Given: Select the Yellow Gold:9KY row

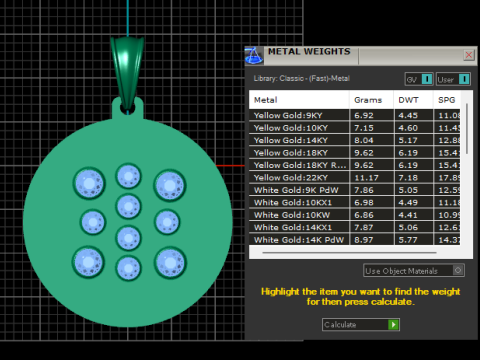Looking at the screenshot, I should (x=355, y=115).
